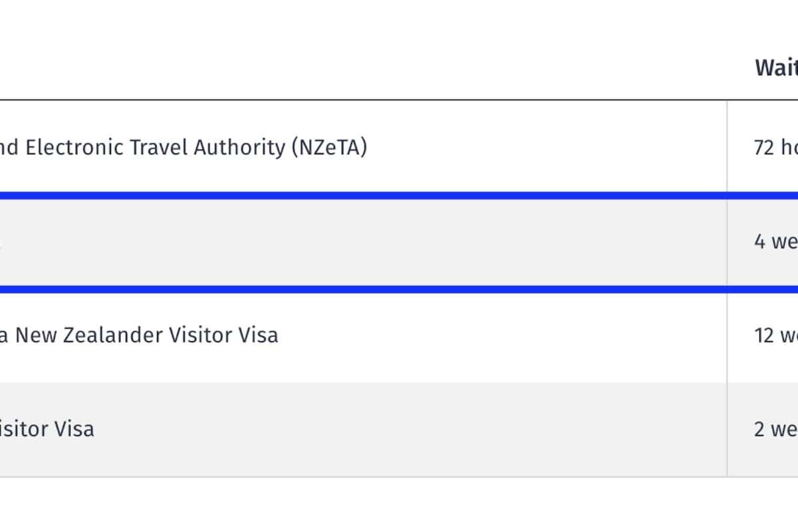Click the 4 weeks wait cell
Image resolution: width=798 pixels, height=532 pixels.
click(775, 241)
